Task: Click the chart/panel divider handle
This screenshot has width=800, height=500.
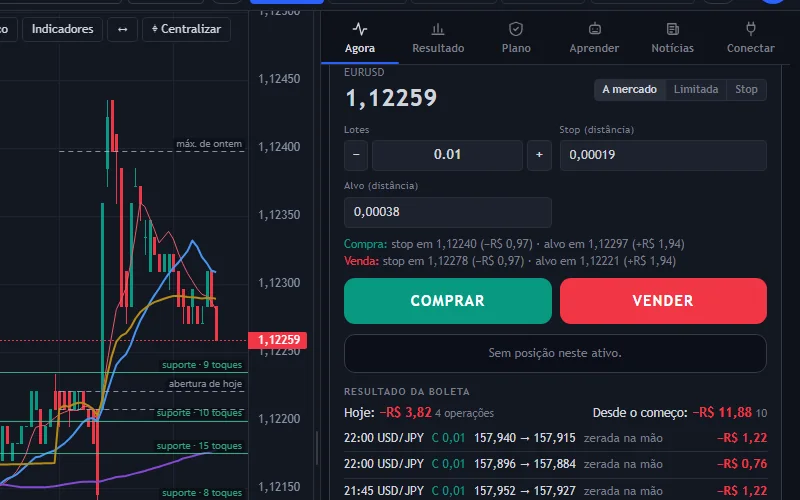Action: point(317,448)
